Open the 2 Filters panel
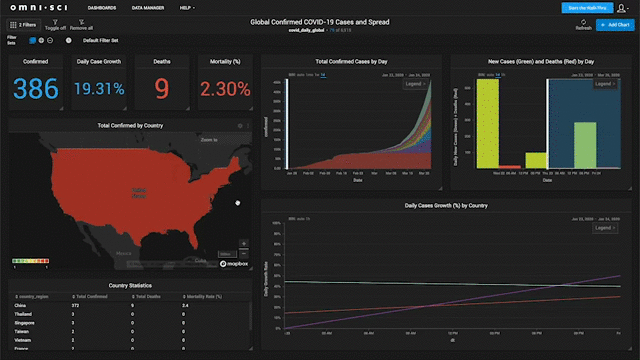 (x=23, y=25)
